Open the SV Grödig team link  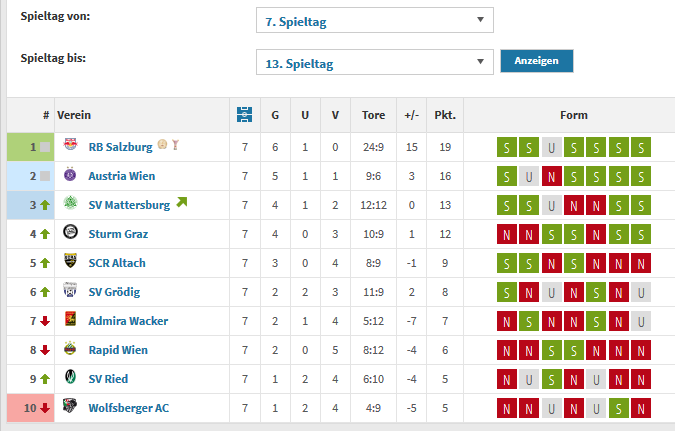click(x=114, y=292)
